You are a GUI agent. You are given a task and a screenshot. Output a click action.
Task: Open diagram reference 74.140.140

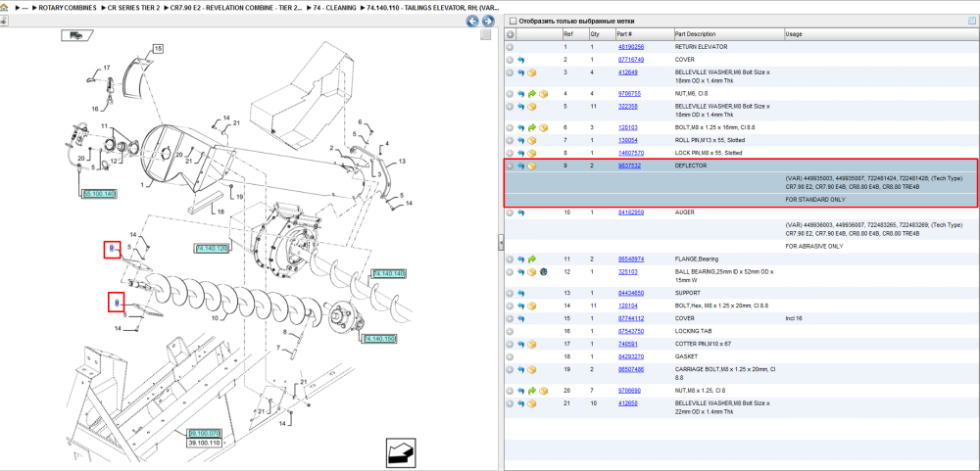[388, 273]
